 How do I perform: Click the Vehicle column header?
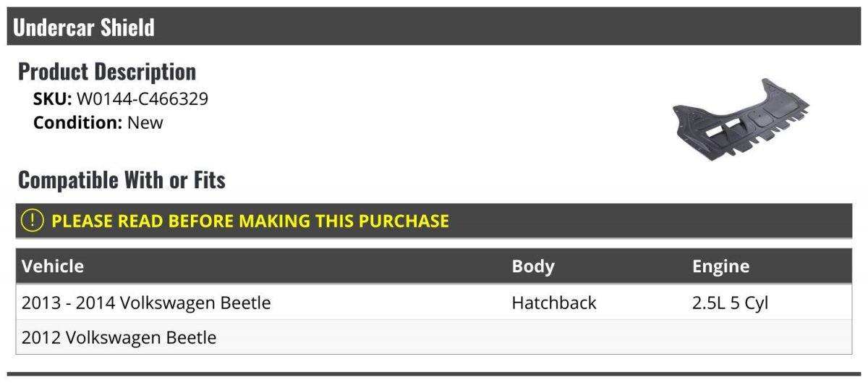pos(53,266)
